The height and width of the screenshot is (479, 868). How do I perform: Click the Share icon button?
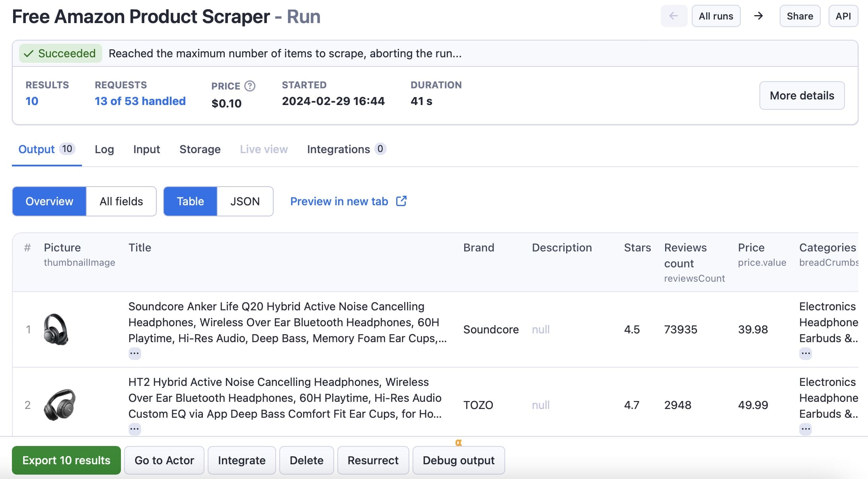(x=800, y=16)
